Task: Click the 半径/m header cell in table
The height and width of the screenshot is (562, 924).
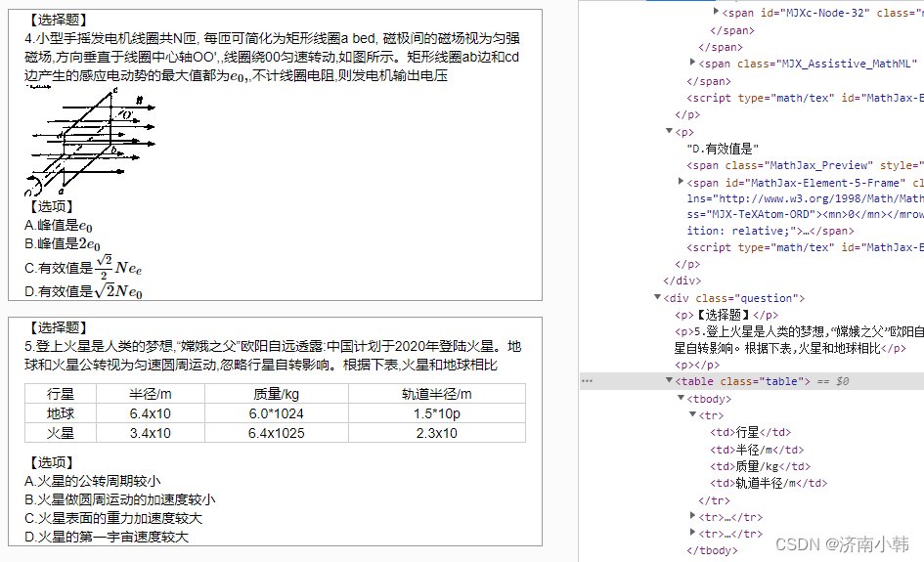Action: pos(151,394)
